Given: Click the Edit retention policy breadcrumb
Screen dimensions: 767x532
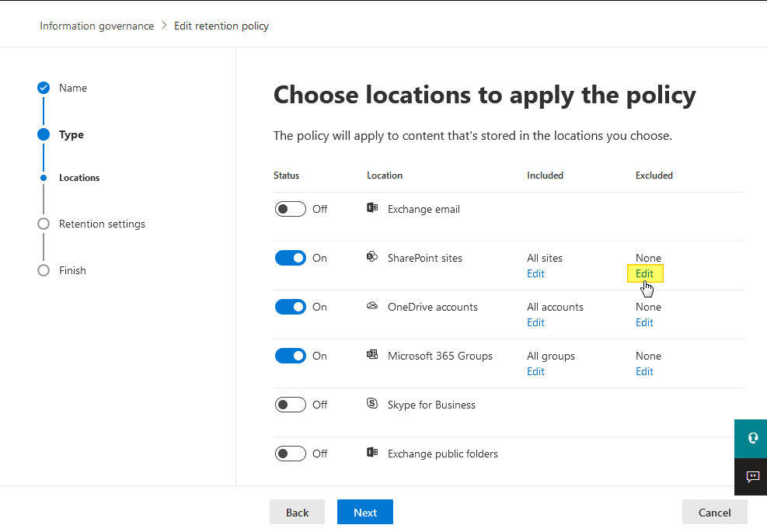Looking at the screenshot, I should coord(221,26).
